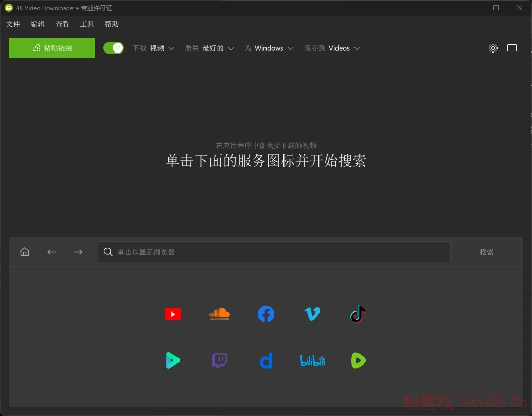The image size is (532, 416).
Task: Expand the 质量 最好的 quality dropdown
Action: 209,48
